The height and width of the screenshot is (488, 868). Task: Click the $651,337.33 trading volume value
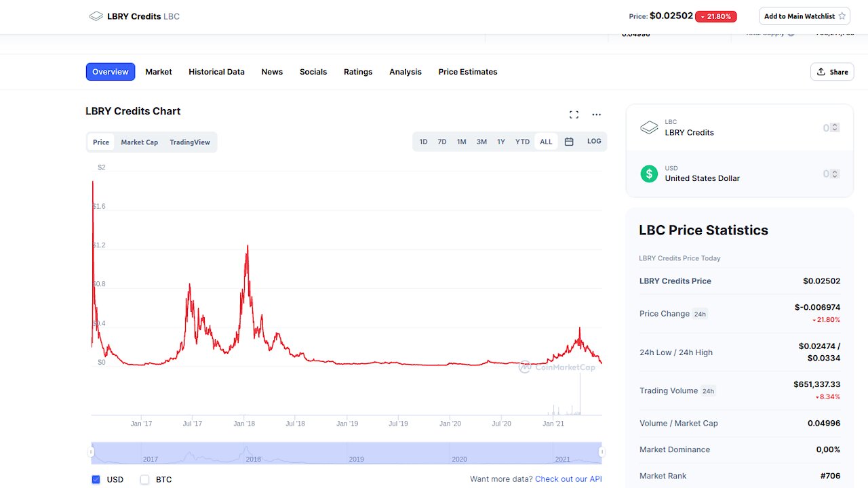817,384
